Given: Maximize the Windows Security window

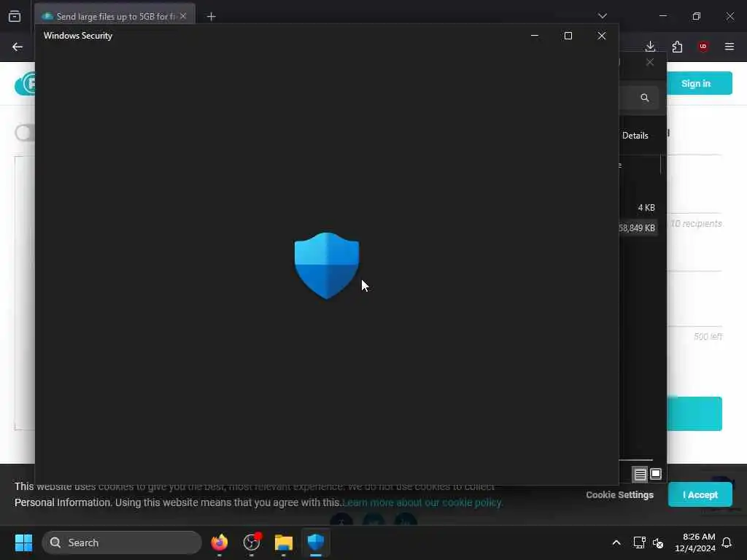Looking at the screenshot, I should click(568, 36).
